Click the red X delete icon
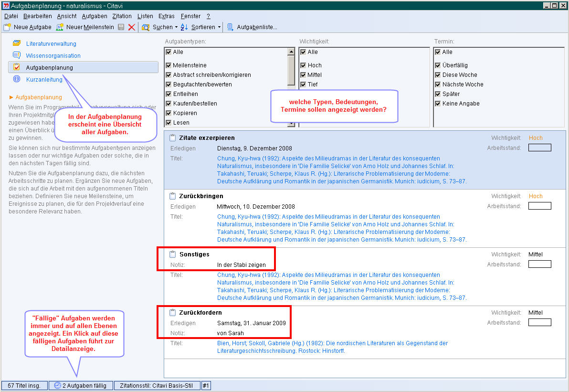This screenshot has width=569, height=392. [132, 27]
